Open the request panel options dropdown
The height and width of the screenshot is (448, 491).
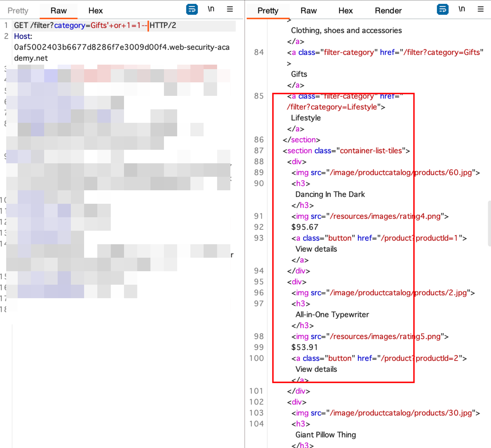(x=230, y=9)
